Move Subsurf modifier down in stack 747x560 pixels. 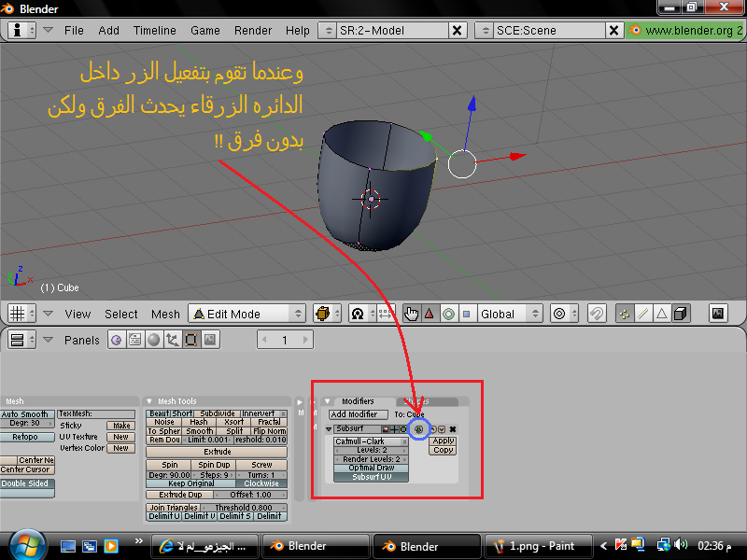(442, 429)
